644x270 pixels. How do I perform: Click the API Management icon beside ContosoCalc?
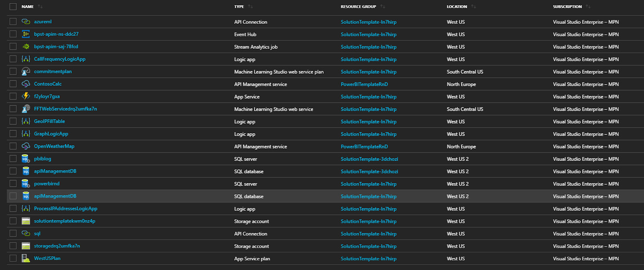point(26,84)
